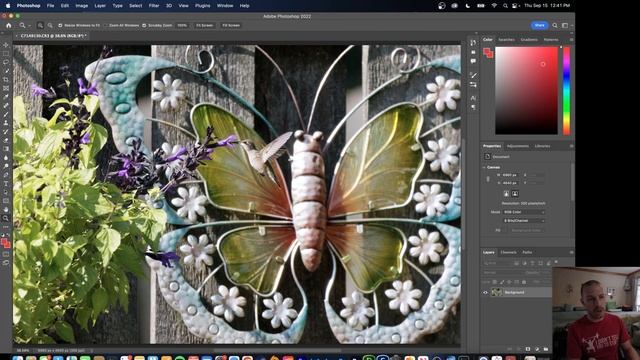Viewport: 640px width, 360px height.
Task: Click the rainbow hue slider strip
Action: point(567,90)
